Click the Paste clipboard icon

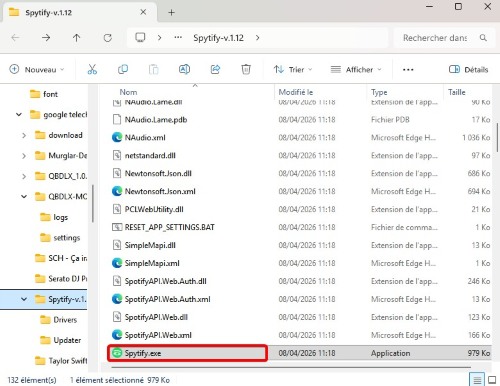pos(153,69)
